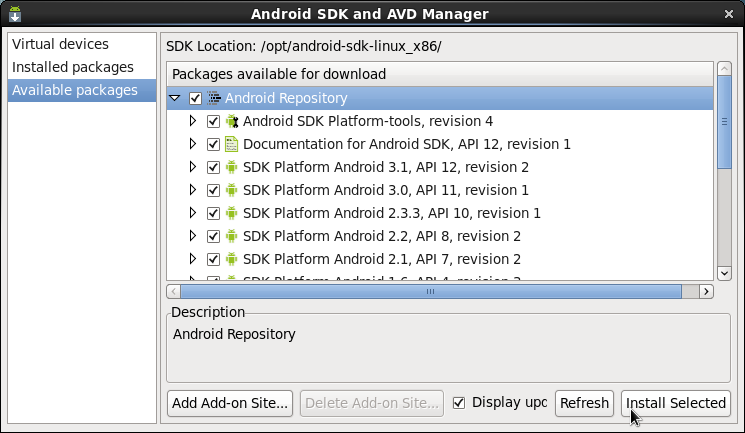The height and width of the screenshot is (433, 745).
Task: Click the Android 2.1 platform robot icon
Action: point(231,259)
